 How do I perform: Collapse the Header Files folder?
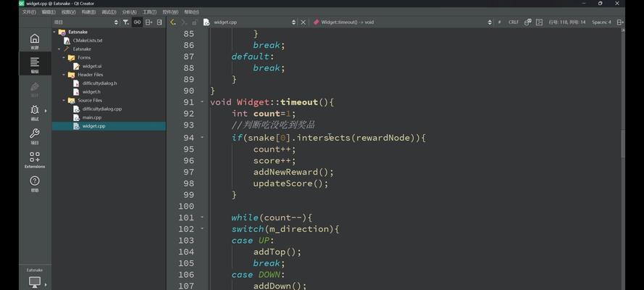click(x=64, y=75)
